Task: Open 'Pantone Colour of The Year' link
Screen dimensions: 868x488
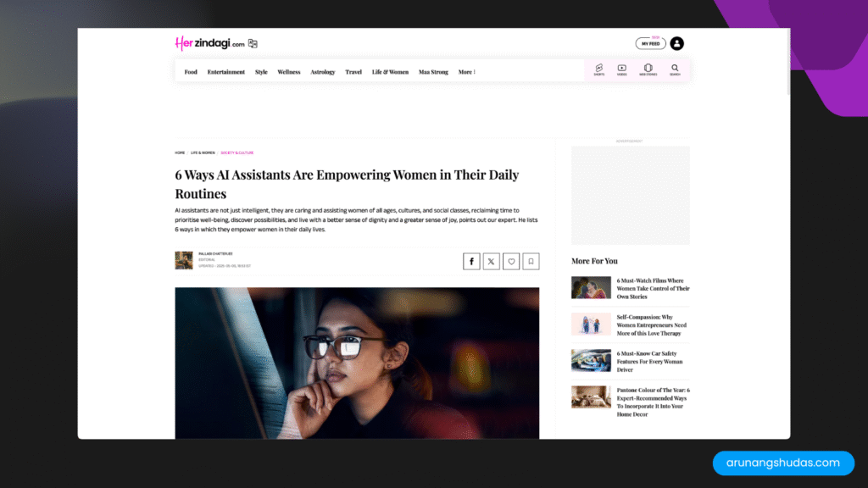Action: coord(654,402)
